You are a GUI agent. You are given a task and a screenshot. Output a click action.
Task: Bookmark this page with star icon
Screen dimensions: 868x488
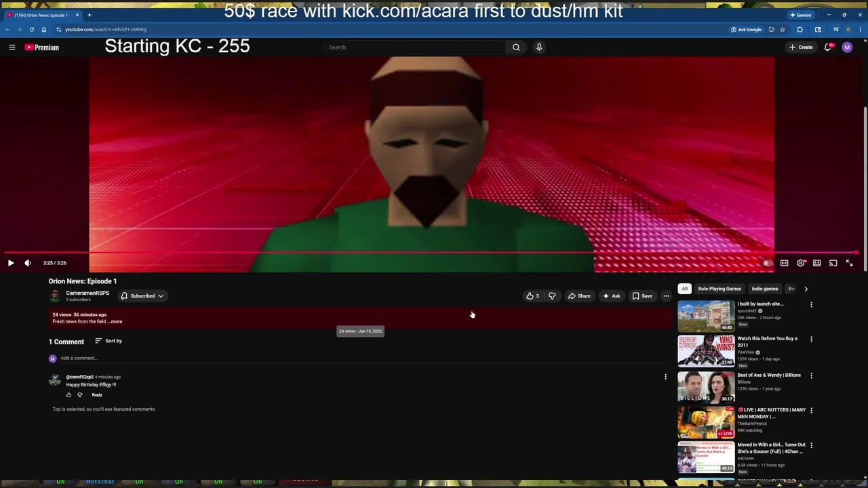pyautogui.click(x=783, y=30)
